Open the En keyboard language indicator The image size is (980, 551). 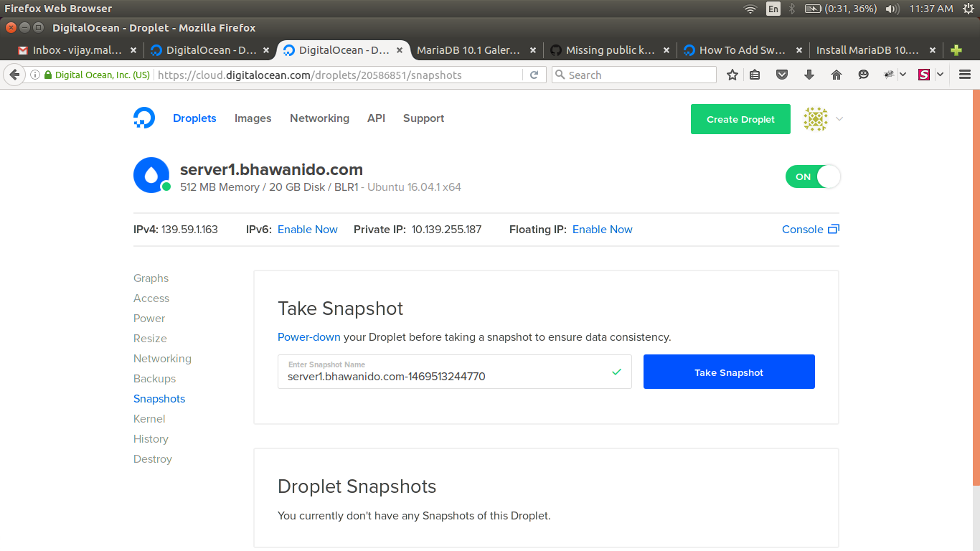click(x=773, y=9)
